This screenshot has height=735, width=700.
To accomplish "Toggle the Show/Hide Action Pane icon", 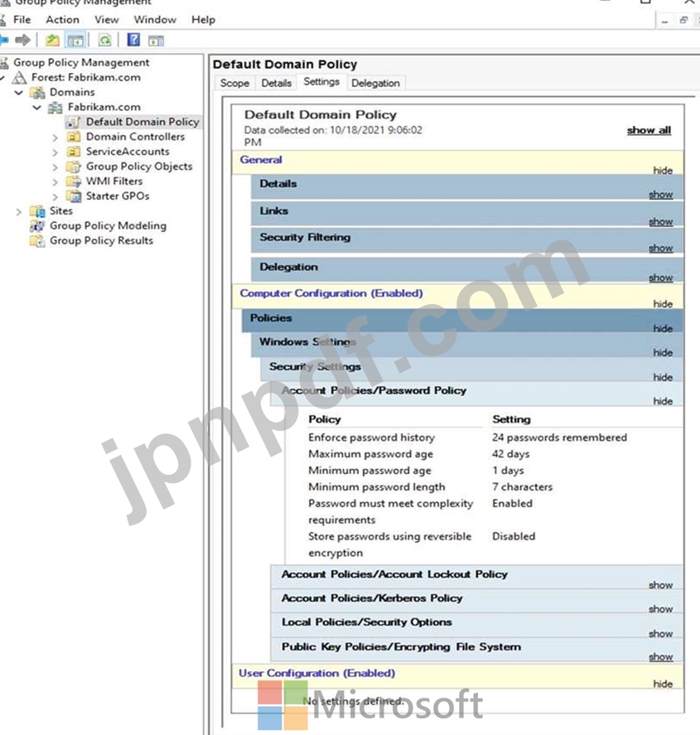I will click(156, 41).
